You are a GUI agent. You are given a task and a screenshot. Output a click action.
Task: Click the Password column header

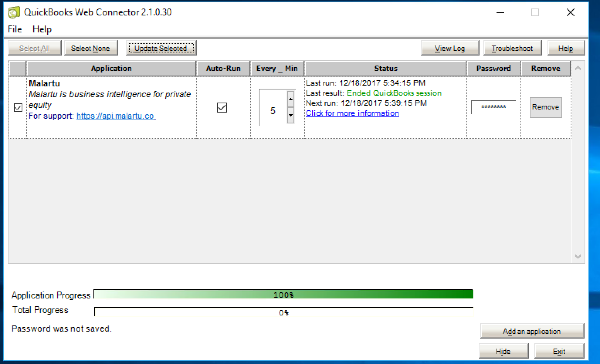493,69
